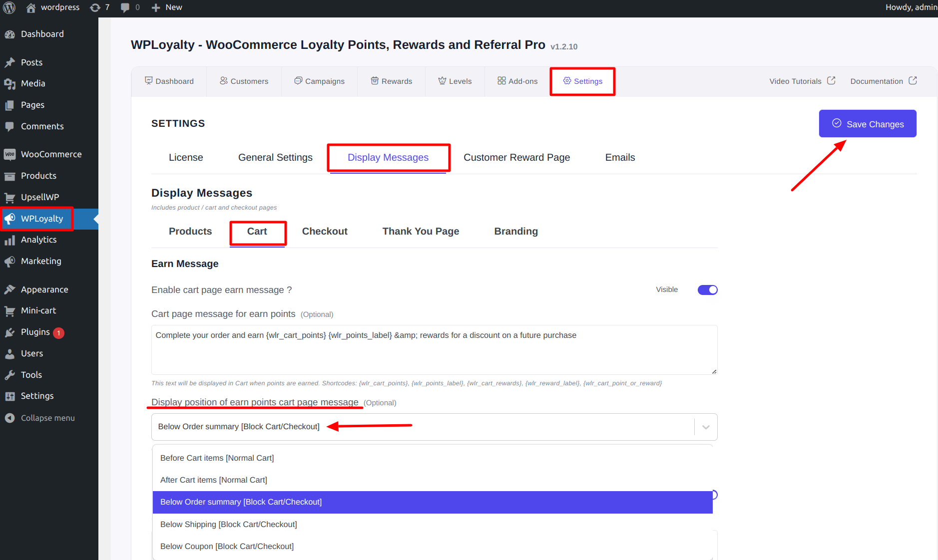Screen dimensions: 938x560
Task: Click the Save Changes button
Action: pyautogui.click(x=867, y=124)
